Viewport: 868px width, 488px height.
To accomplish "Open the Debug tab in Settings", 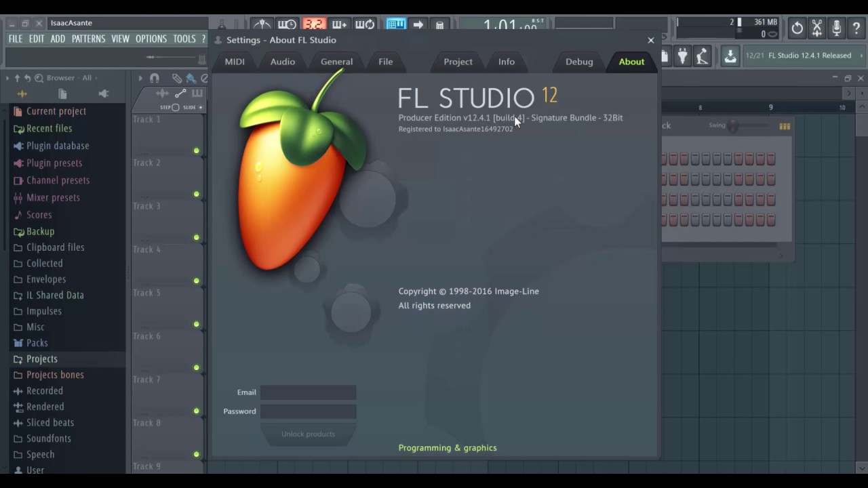I will click(x=579, y=62).
